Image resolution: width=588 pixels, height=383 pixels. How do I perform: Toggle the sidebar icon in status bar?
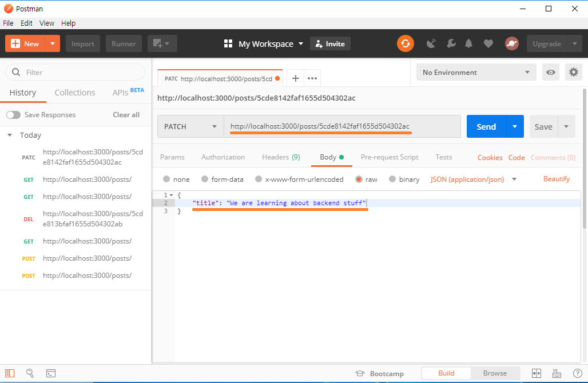click(10, 373)
